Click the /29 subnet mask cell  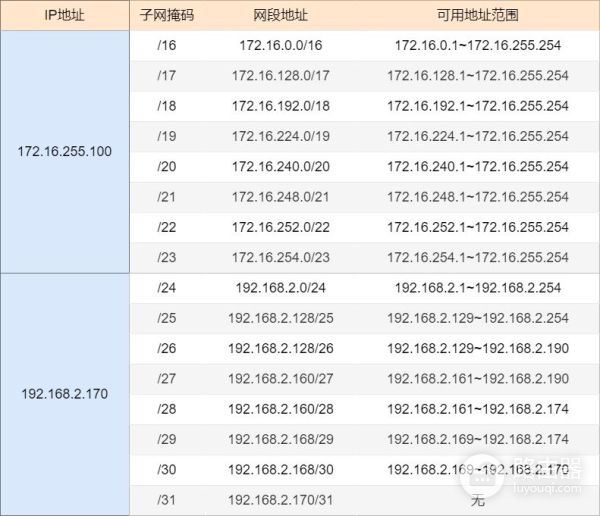166,439
